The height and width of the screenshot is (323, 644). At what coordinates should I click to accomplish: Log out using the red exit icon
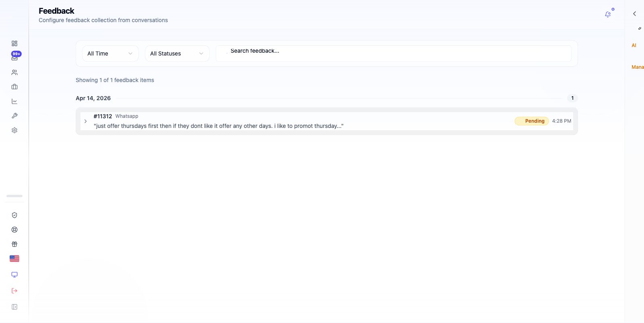[14, 291]
